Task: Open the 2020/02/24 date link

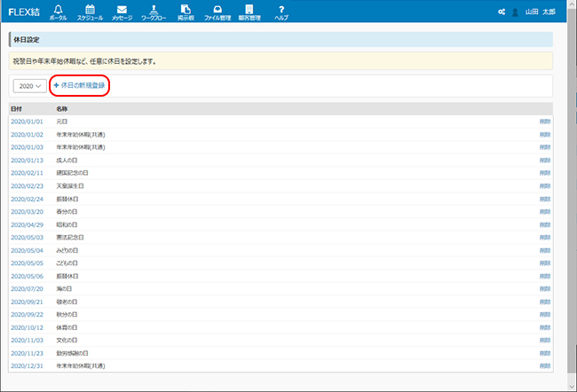Action: point(27,199)
